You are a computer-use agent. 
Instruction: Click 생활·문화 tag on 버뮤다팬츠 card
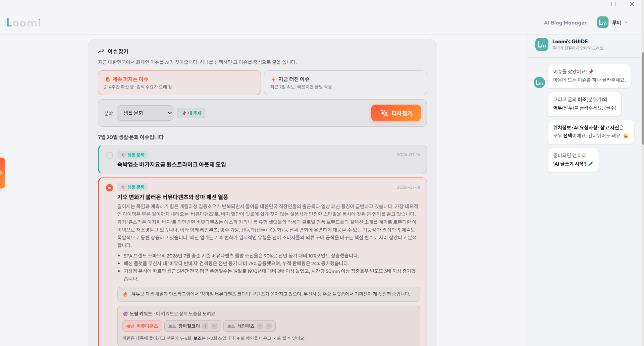pos(133,187)
